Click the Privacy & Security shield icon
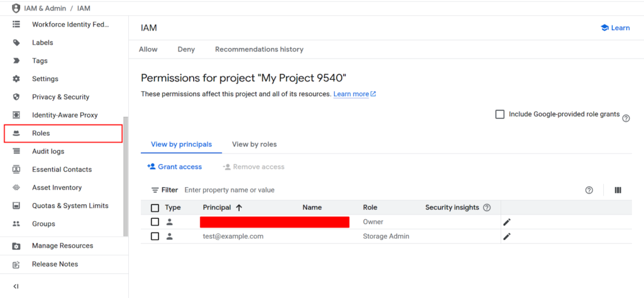Screen dimensions: 644x298 [16, 97]
